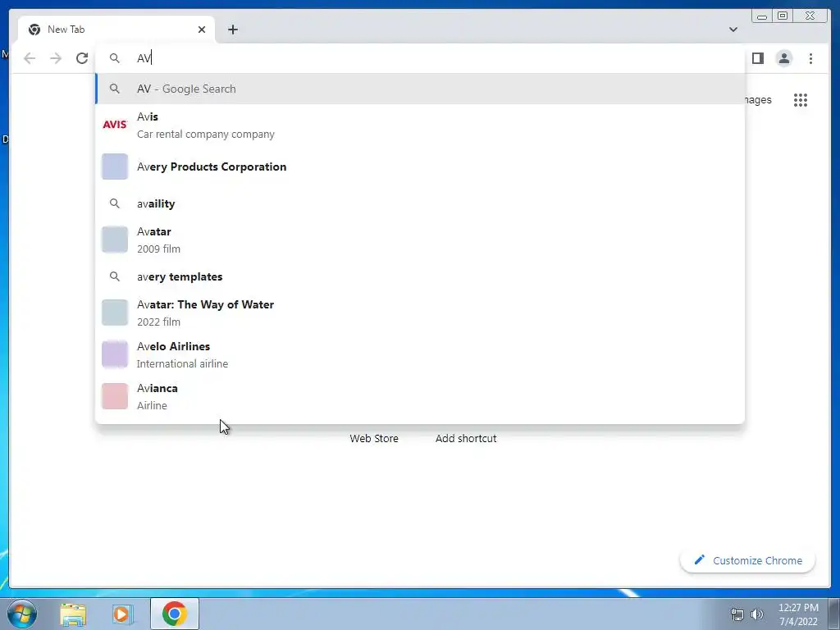Click the Chrome taskbar icon

coord(174,614)
